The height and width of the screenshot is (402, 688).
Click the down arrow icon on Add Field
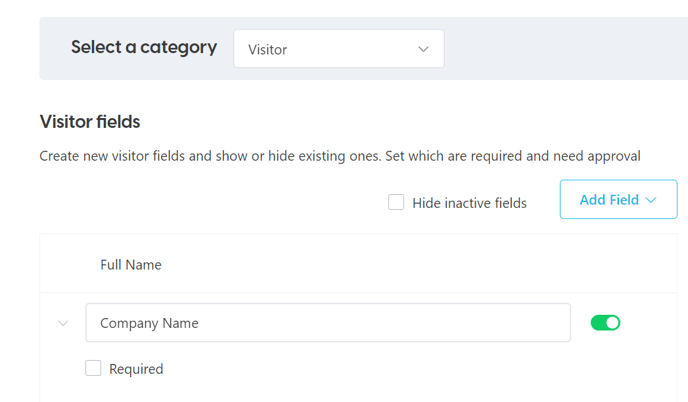[651, 200]
